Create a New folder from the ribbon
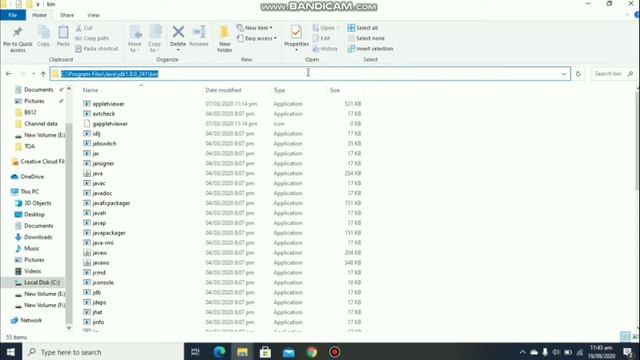 point(224,38)
